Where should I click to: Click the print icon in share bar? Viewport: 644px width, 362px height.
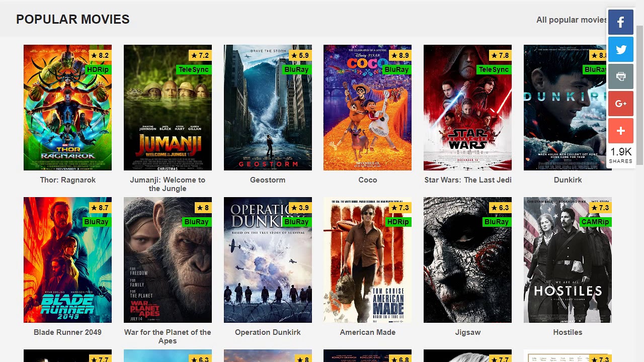(x=621, y=76)
